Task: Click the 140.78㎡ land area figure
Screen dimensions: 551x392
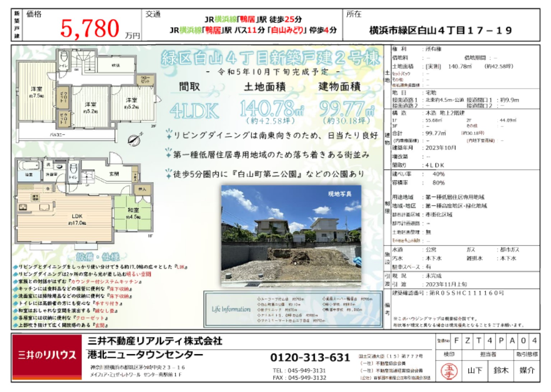Action: [272, 109]
